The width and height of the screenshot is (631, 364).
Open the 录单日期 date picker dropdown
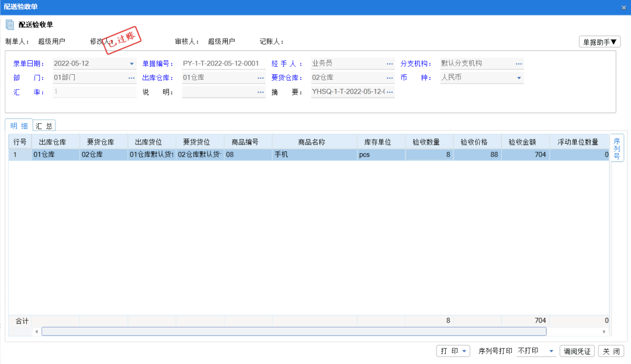coord(131,63)
